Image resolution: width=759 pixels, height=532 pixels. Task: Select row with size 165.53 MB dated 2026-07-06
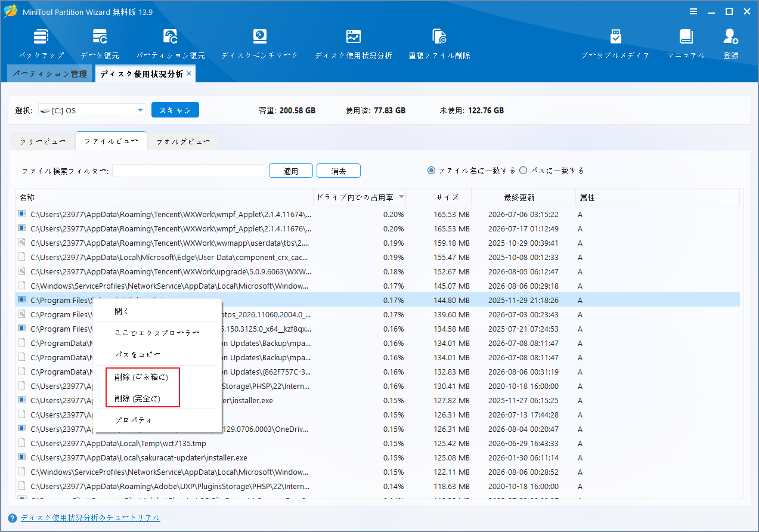377,214
